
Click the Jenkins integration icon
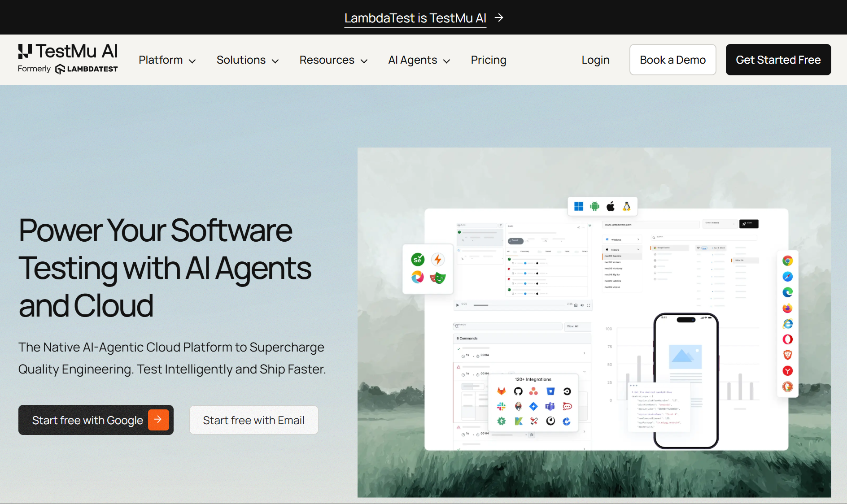(518, 406)
